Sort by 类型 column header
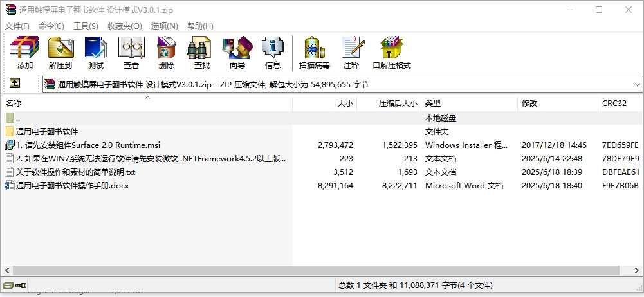 click(x=470, y=104)
